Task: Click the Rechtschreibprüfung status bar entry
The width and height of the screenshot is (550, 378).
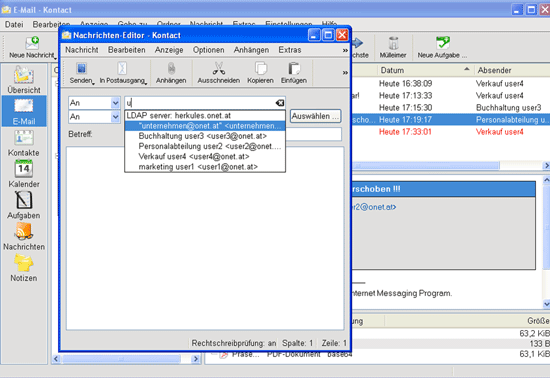Action: 234,343
